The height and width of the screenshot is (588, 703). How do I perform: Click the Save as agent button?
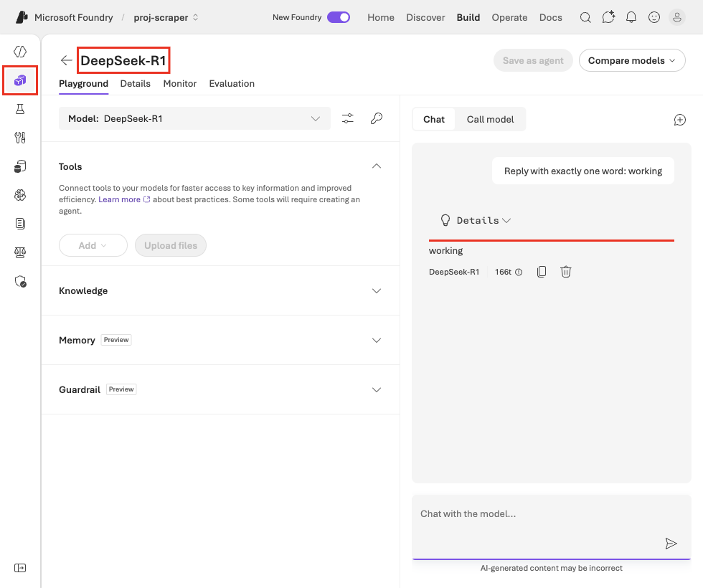[532, 60]
